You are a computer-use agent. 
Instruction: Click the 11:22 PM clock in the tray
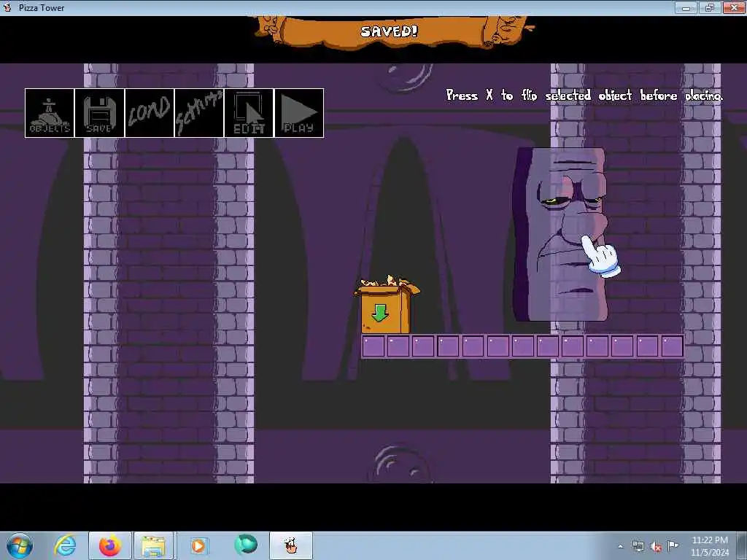710,540
